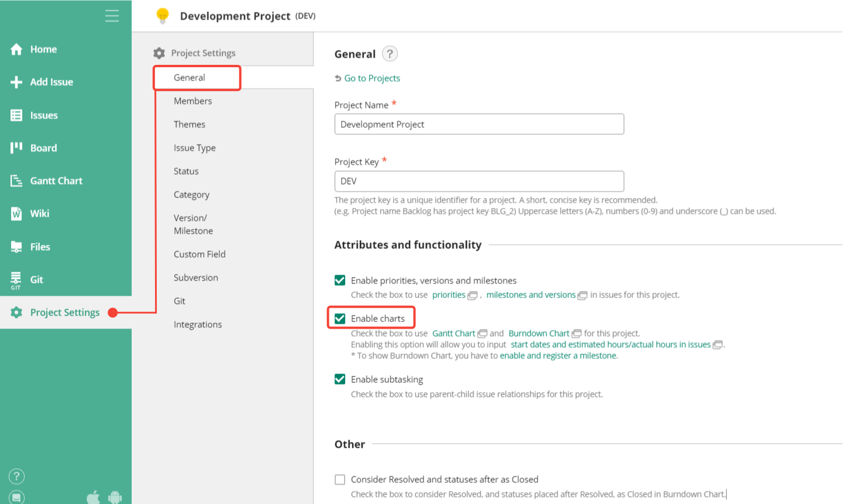This screenshot has height=504, width=843.
Task: Open the Board view in the sidebar
Action: tap(34, 148)
